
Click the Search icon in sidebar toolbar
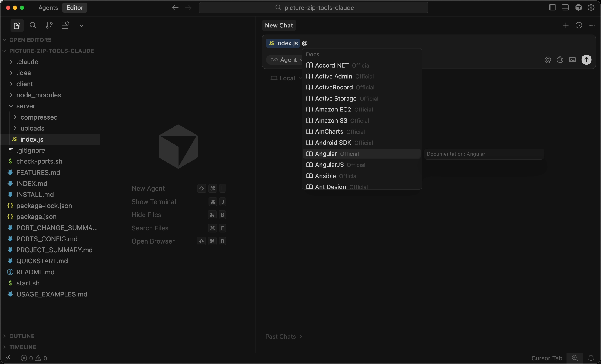pos(33,25)
